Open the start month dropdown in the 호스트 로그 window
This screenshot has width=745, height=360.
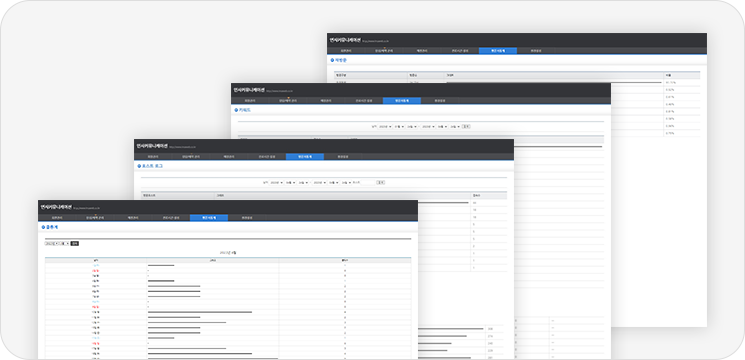pos(291,182)
